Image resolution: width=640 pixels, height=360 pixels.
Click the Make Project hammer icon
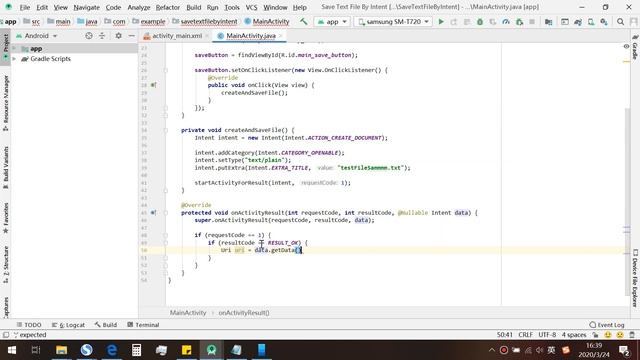click(x=303, y=21)
